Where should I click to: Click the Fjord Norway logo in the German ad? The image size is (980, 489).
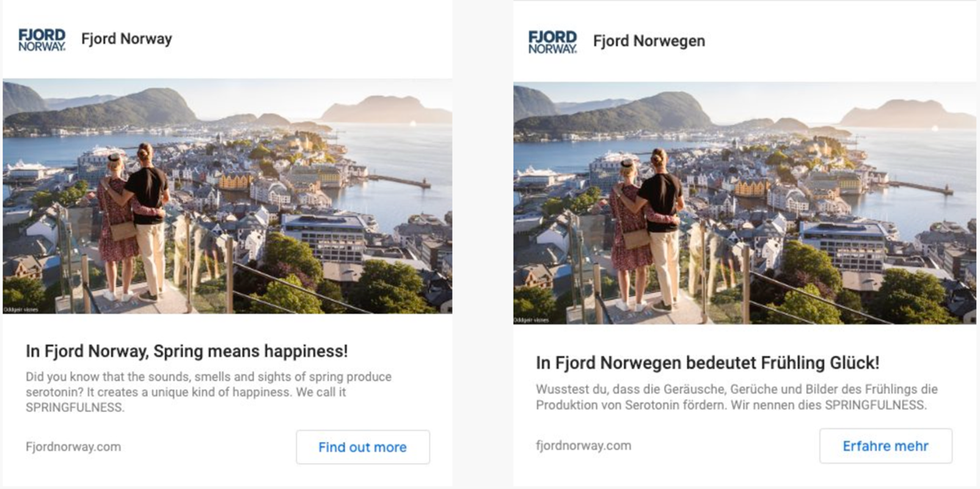[552, 42]
